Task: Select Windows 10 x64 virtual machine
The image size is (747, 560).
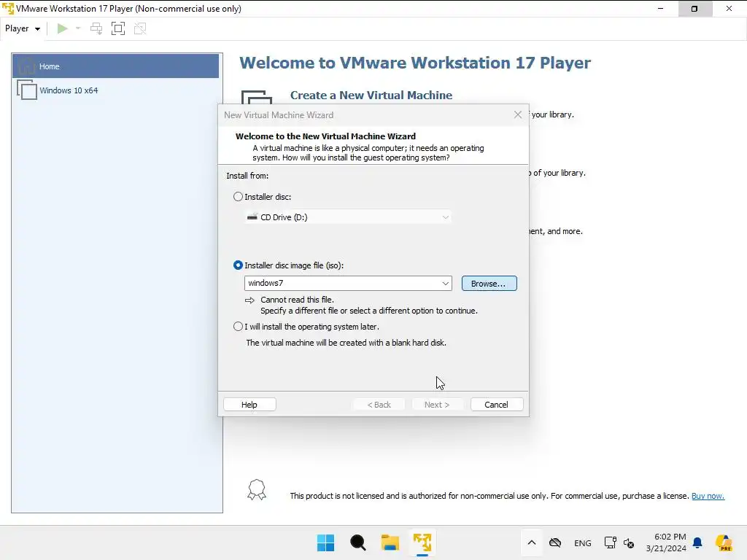Action: click(116, 90)
